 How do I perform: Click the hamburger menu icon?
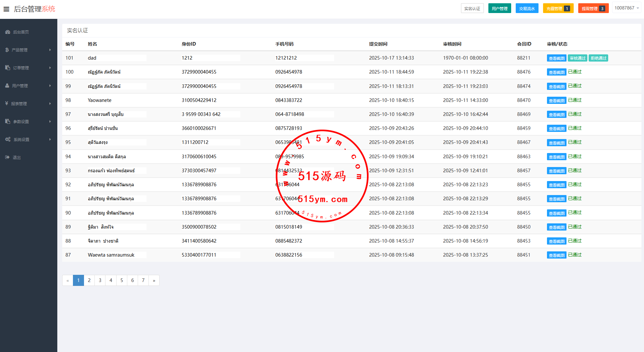pyautogui.click(x=6, y=9)
